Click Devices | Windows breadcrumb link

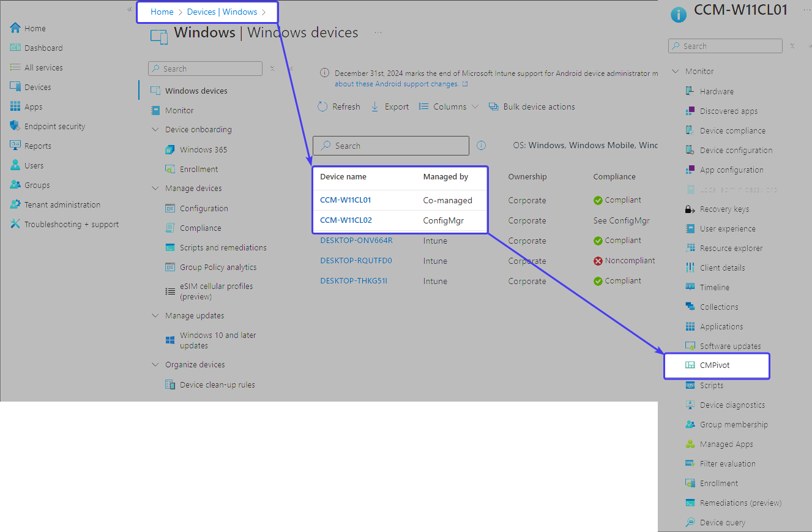pyautogui.click(x=222, y=12)
